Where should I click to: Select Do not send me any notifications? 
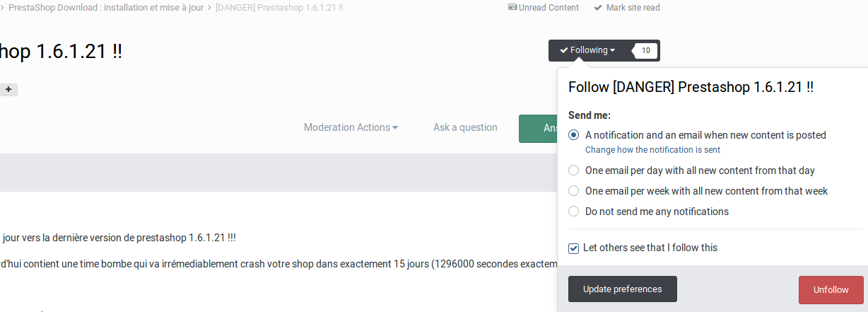(574, 212)
